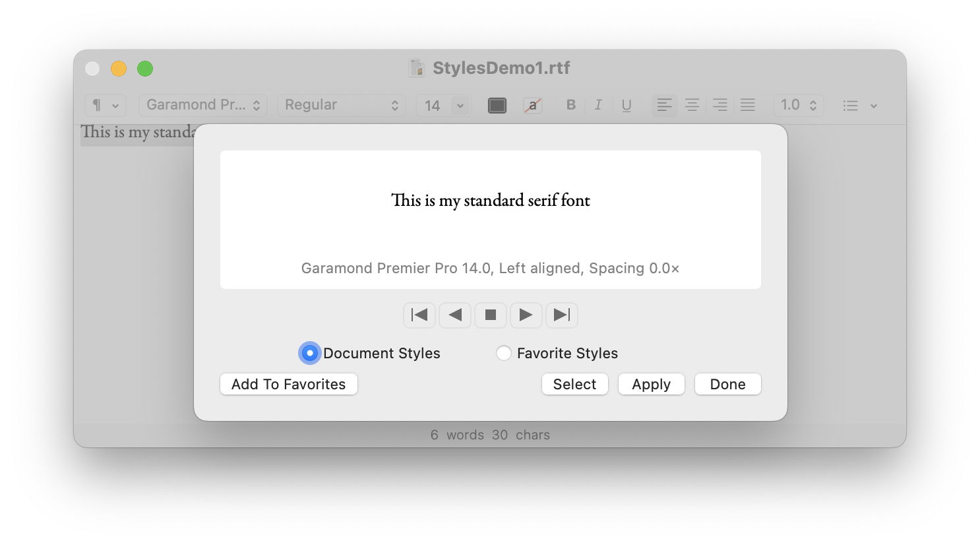Select the Document Styles radio button

pyautogui.click(x=309, y=353)
